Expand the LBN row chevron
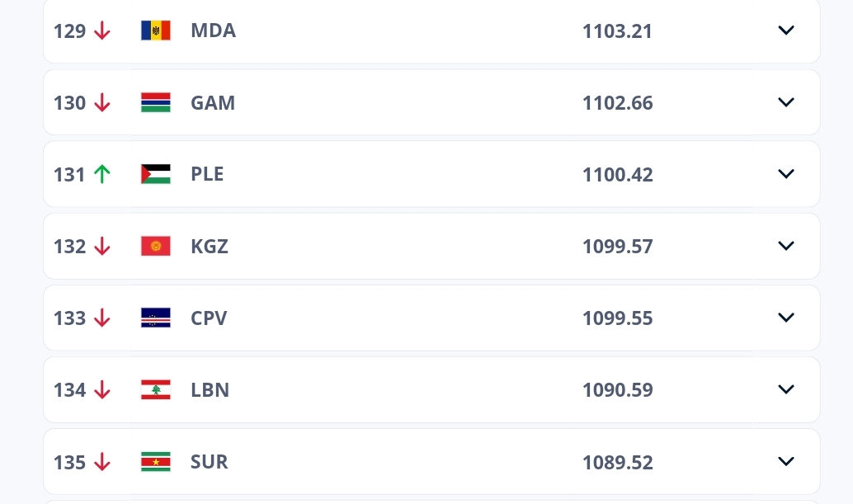Viewport: 853px width, 504px height. point(785,389)
